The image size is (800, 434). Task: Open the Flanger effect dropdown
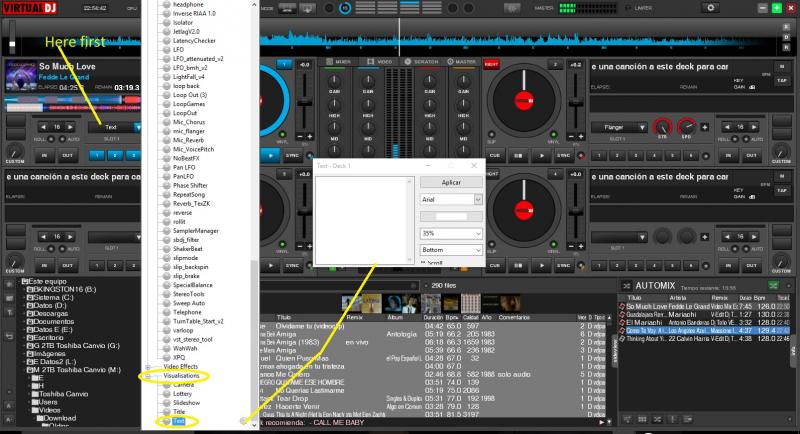click(x=619, y=127)
